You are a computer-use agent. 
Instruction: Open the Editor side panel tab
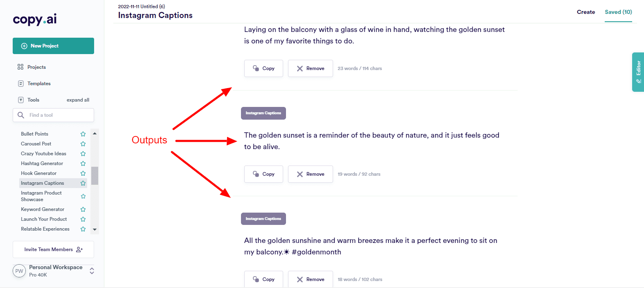(638, 72)
